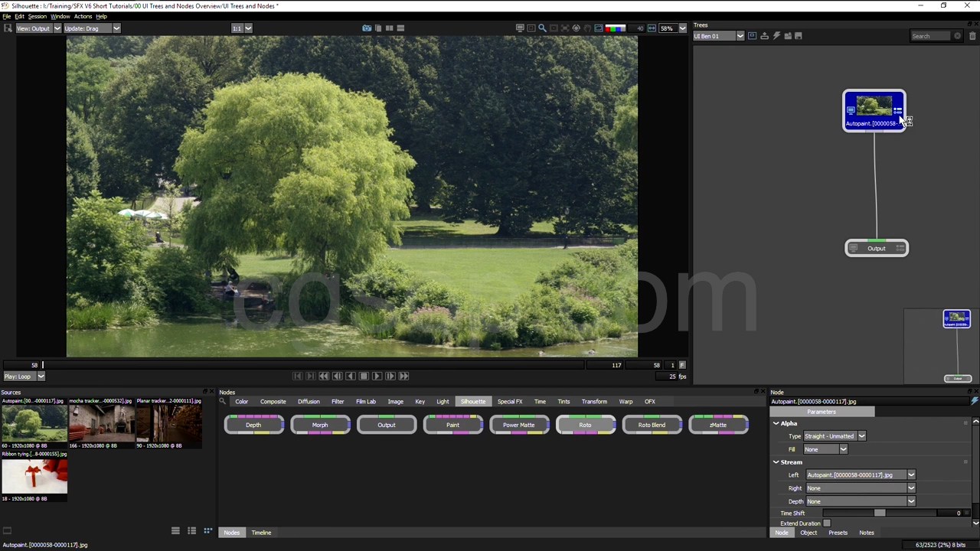Screen dimensions: 980x551
Task: Open the Session menu
Action: pos(37,16)
